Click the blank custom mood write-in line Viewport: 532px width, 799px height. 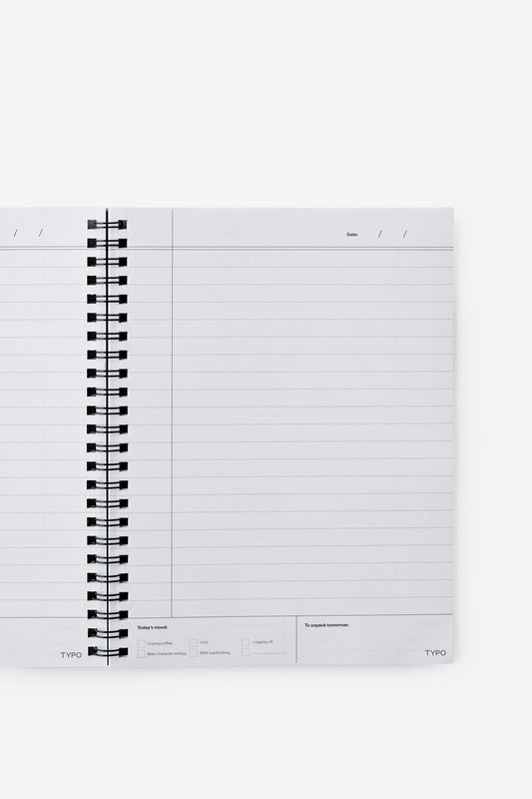click(x=269, y=653)
